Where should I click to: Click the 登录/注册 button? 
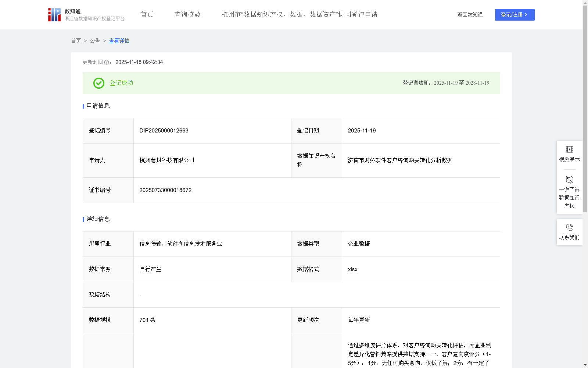(x=514, y=15)
